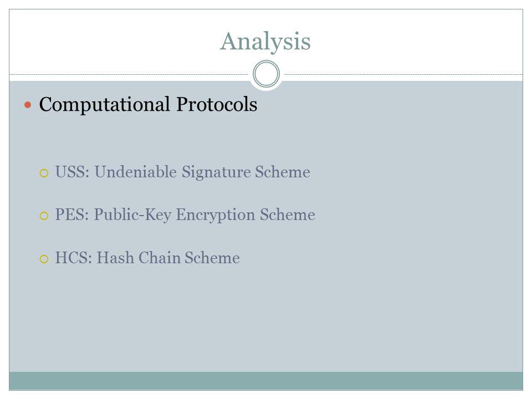Click the slide title Analysis
This screenshot has width=532, height=399.
pyautogui.click(x=265, y=42)
